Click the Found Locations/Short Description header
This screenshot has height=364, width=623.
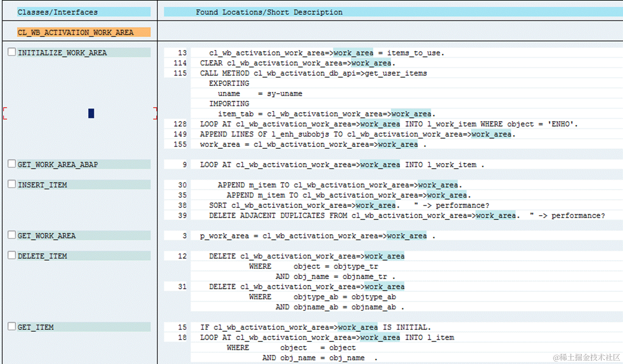click(x=269, y=12)
